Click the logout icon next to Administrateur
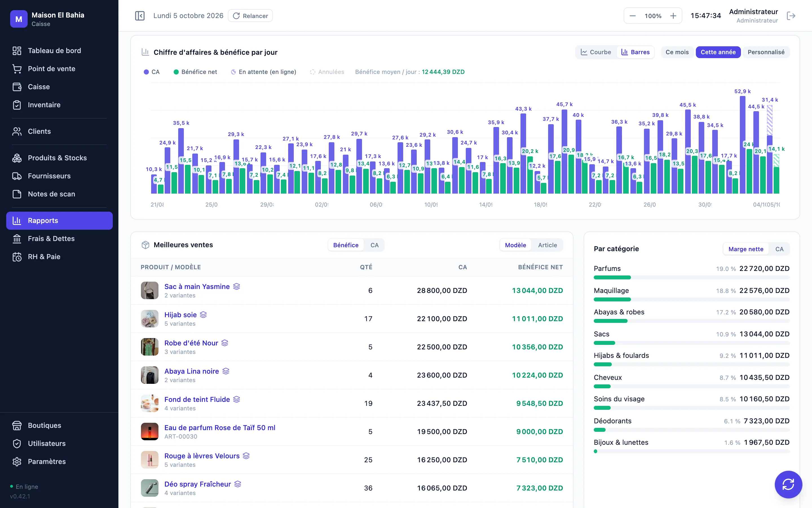 click(x=791, y=16)
